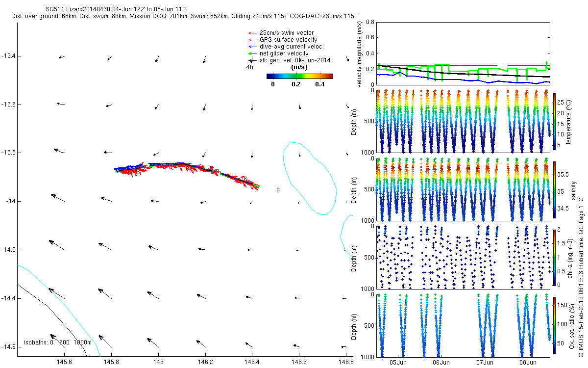Click the -14.2 latitude tick label

point(8,250)
